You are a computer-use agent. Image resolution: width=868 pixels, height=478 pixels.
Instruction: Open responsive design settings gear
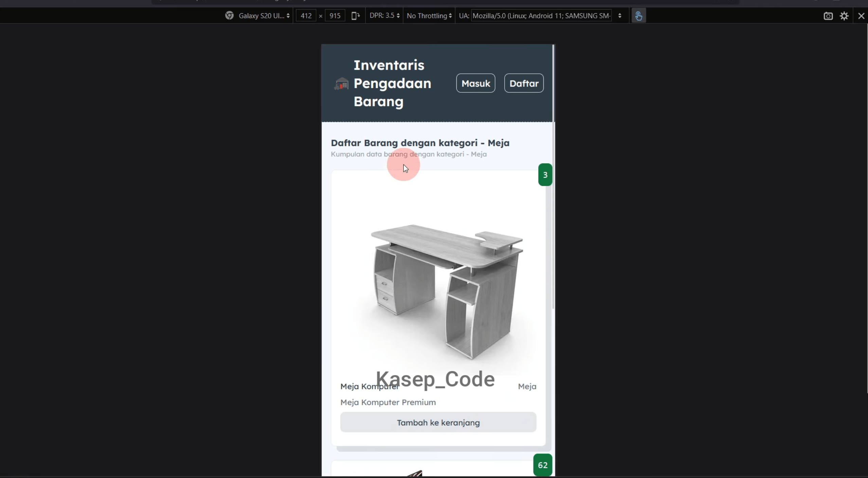click(844, 16)
